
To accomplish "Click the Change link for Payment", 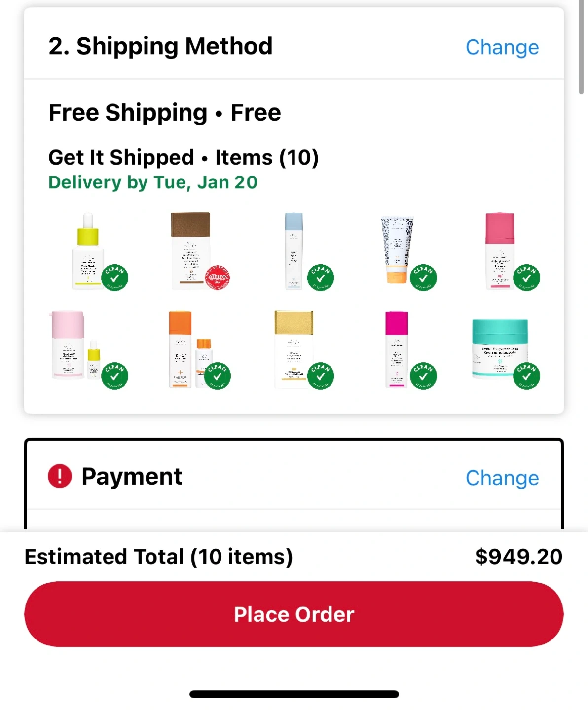I will coord(502,478).
